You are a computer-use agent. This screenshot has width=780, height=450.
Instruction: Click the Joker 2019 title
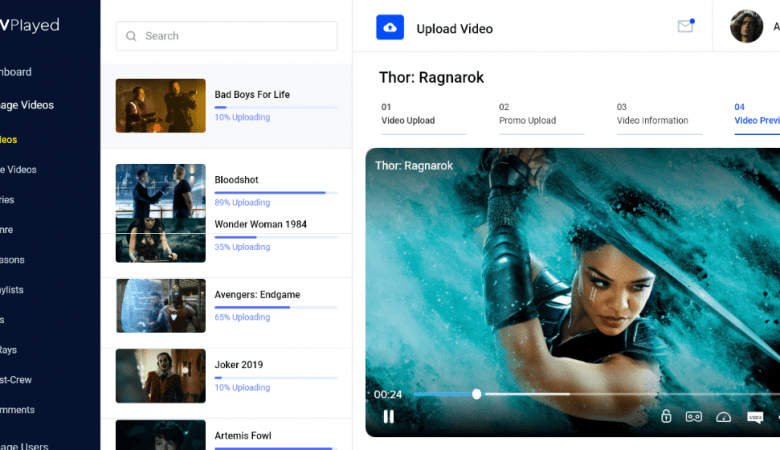pos(239,365)
